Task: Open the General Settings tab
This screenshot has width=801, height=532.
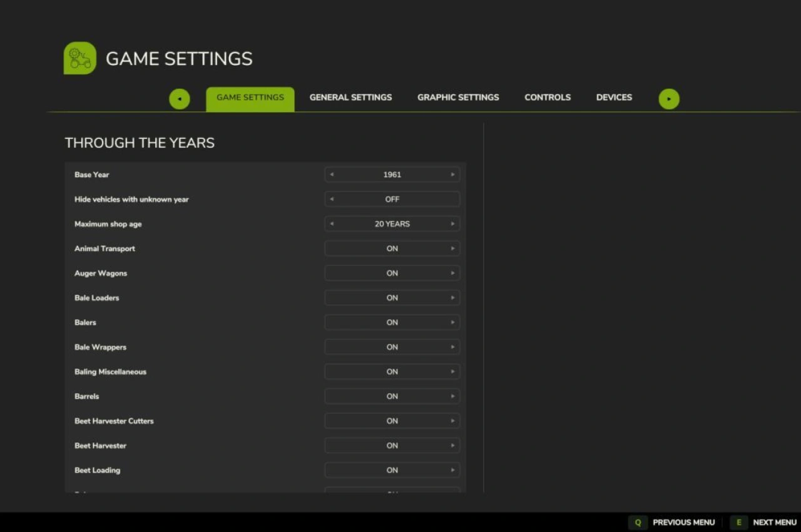Action: tap(350, 98)
